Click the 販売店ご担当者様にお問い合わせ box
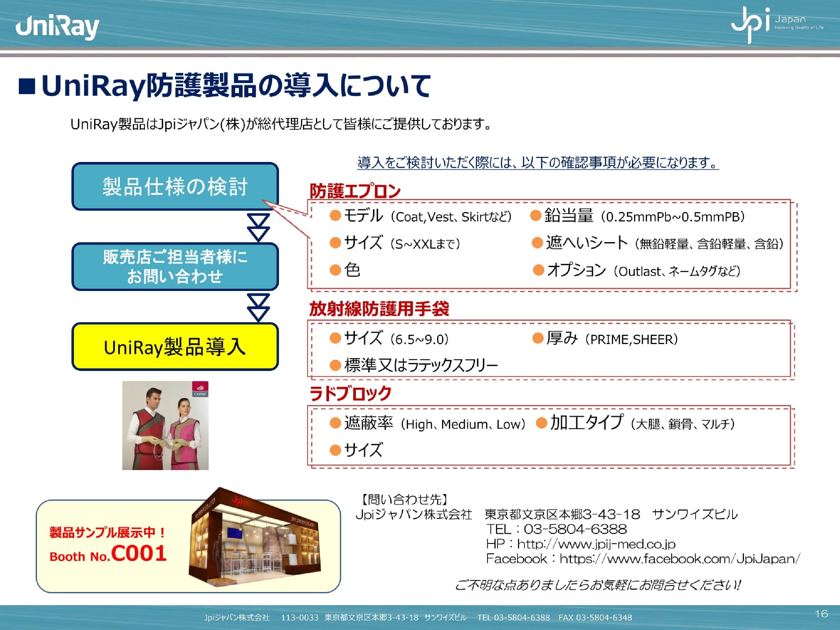The image size is (840, 630). click(175, 266)
